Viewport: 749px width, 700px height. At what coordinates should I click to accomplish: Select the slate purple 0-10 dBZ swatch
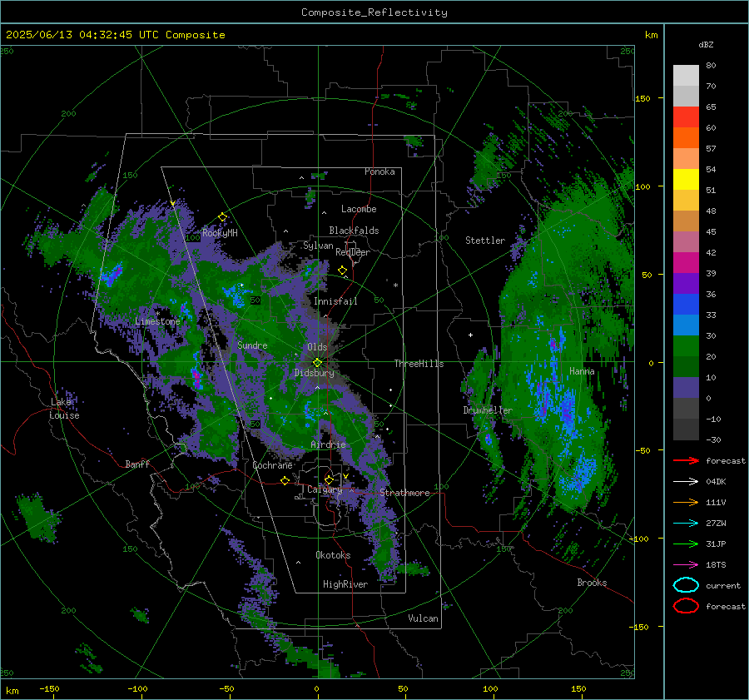click(686, 387)
